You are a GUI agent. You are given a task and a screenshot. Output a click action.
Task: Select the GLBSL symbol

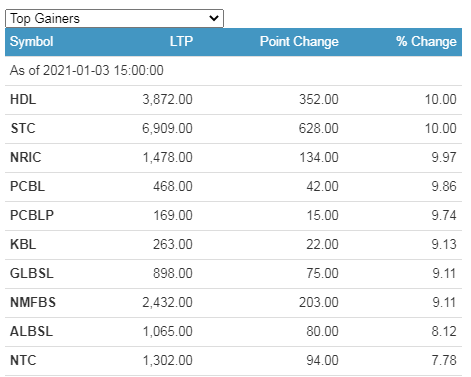(x=32, y=273)
